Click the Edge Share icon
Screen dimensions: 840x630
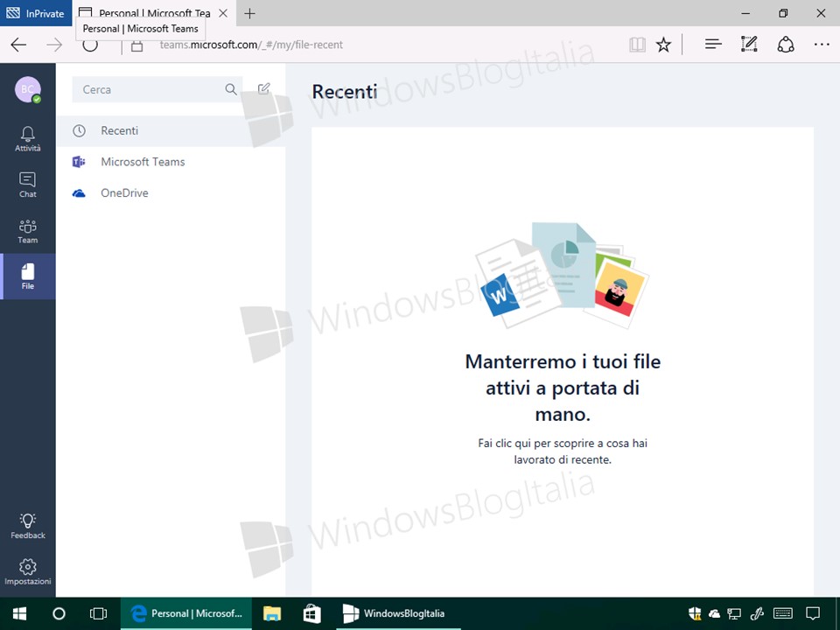tap(786, 45)
